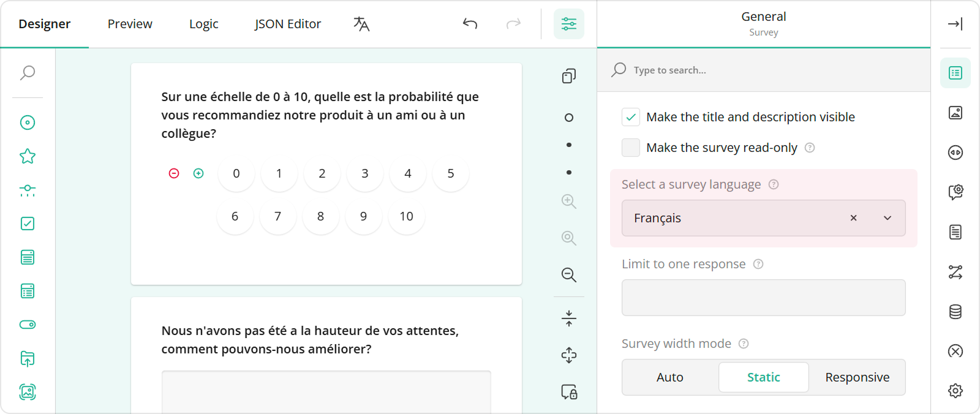The image size is (980, 414).
Task: Select rating value 3
Action: [x=365, y=173]
